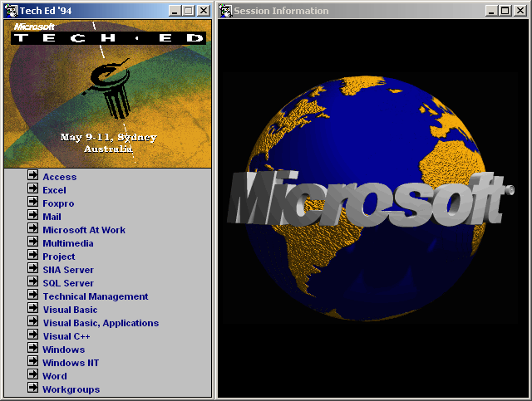Click the arrow icon next to Multimedia

coord(32,242)
